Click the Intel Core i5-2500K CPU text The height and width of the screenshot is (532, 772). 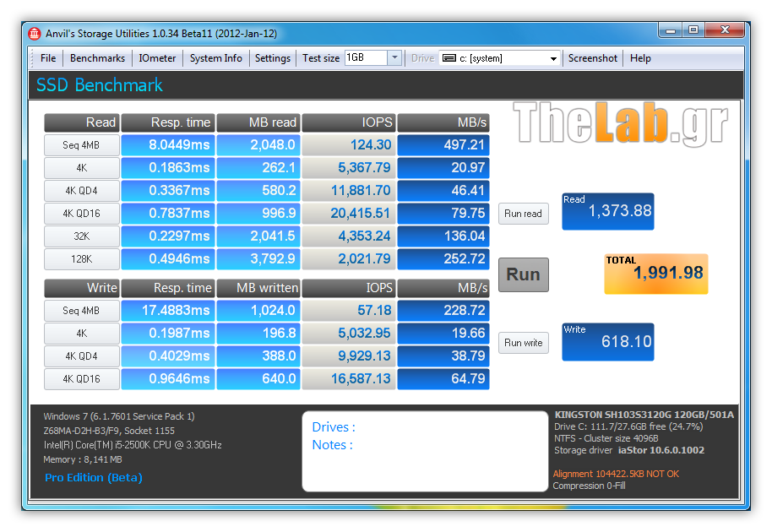133,445
